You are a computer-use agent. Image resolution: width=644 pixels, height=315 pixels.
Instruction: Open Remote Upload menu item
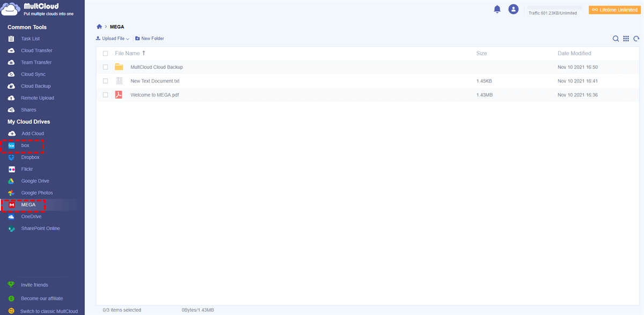point(38,98)
